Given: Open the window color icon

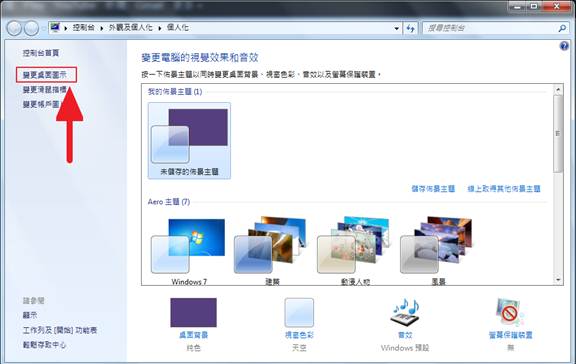Looking at the screenshot, I should (299, 313).
